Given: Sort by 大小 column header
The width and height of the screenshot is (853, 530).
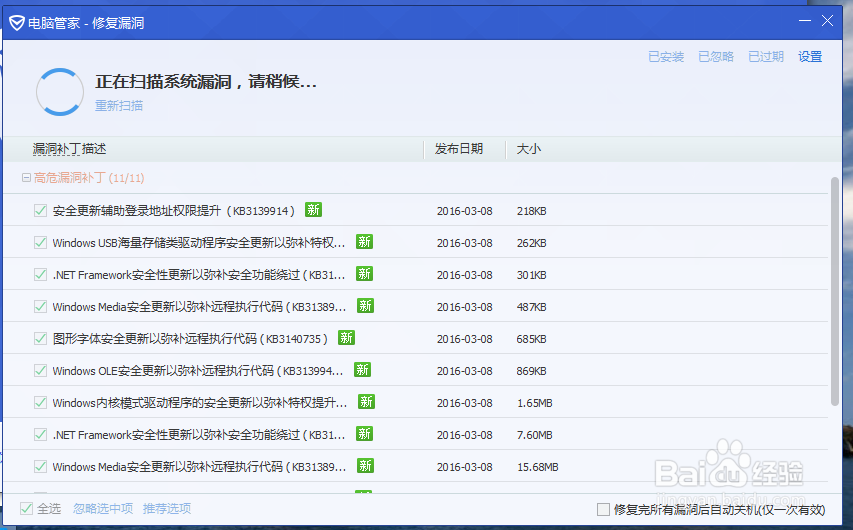Looking at the screenshot, I should (529, 149).
